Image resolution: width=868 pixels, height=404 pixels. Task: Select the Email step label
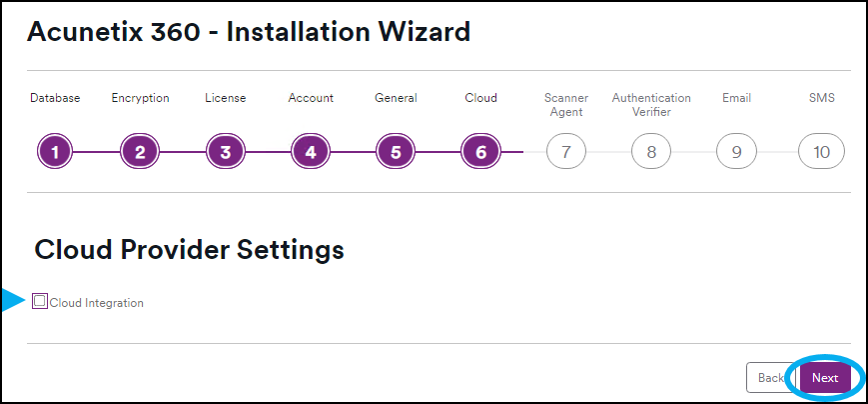[x=736, y=98]
